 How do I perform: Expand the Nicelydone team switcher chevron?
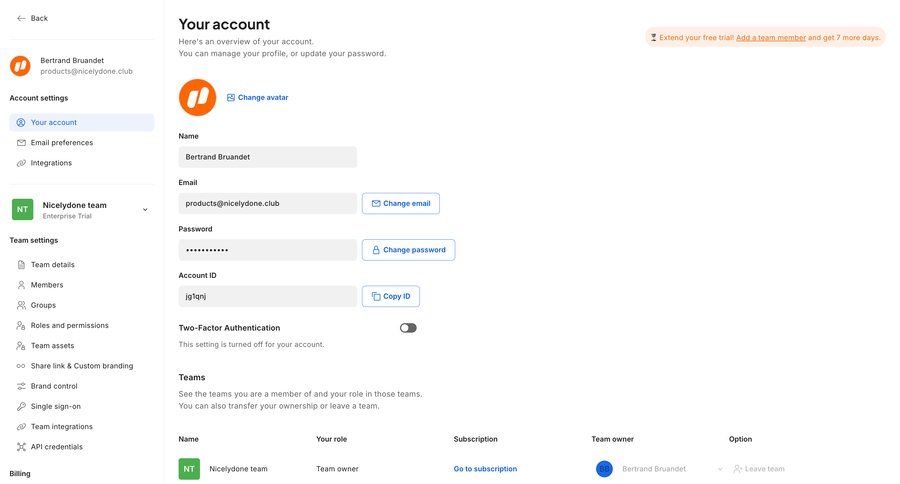(x=145, y=210)
